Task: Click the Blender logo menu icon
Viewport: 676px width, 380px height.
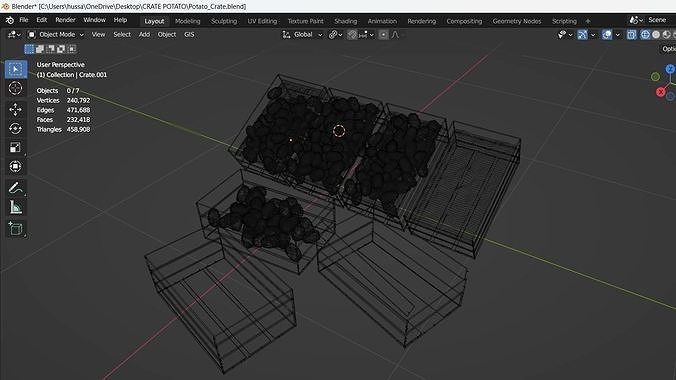Action: click(9, 20)
